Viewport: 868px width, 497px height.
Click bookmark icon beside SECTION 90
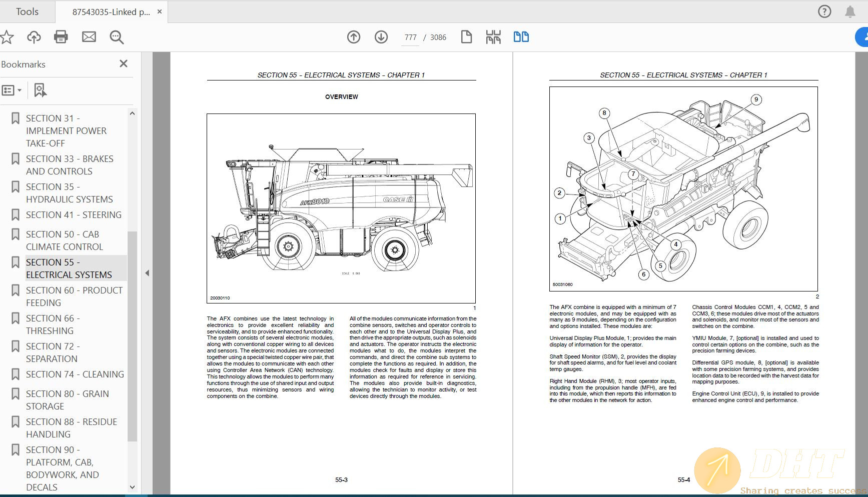(16, 450)
